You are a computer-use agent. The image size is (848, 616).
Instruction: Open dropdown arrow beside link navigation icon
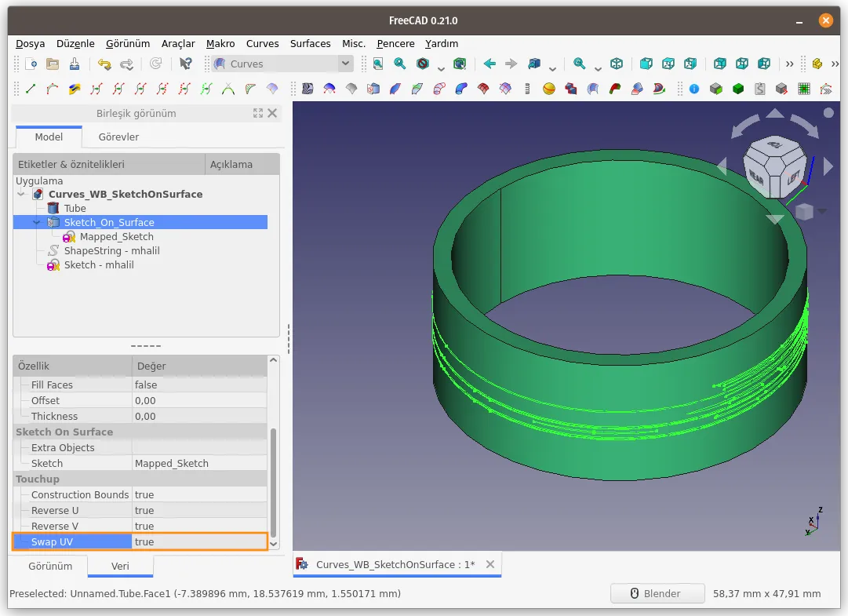coord(552,68)
